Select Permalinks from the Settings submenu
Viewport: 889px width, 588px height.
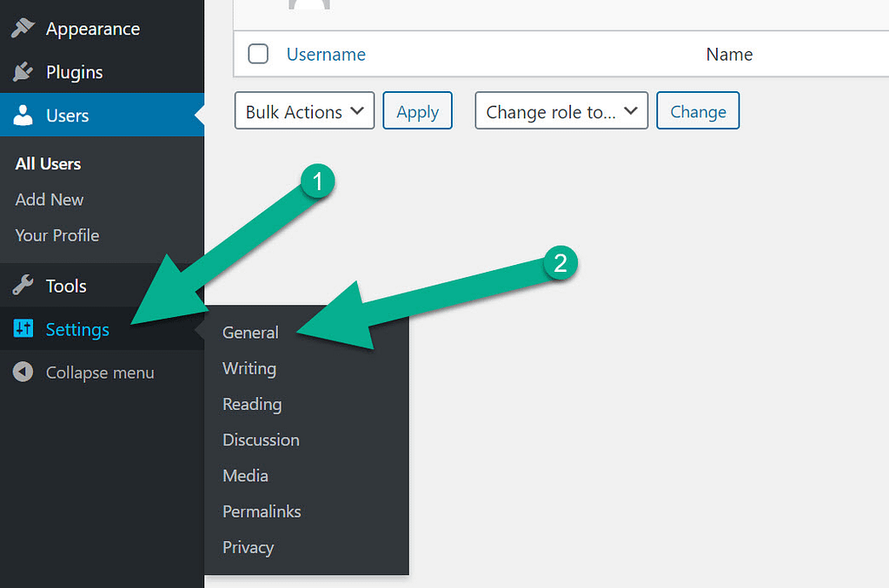[x=262, y=512]
